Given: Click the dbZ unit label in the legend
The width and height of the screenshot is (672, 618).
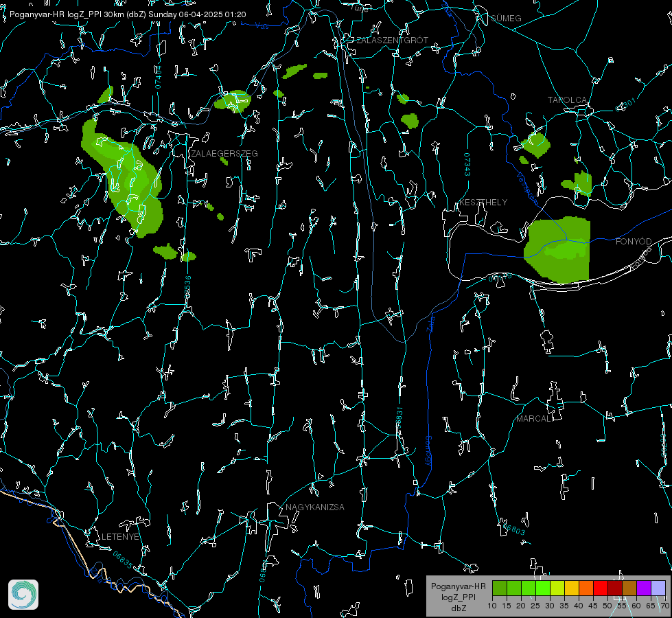Looking at the screenshot, I should 459,608.
